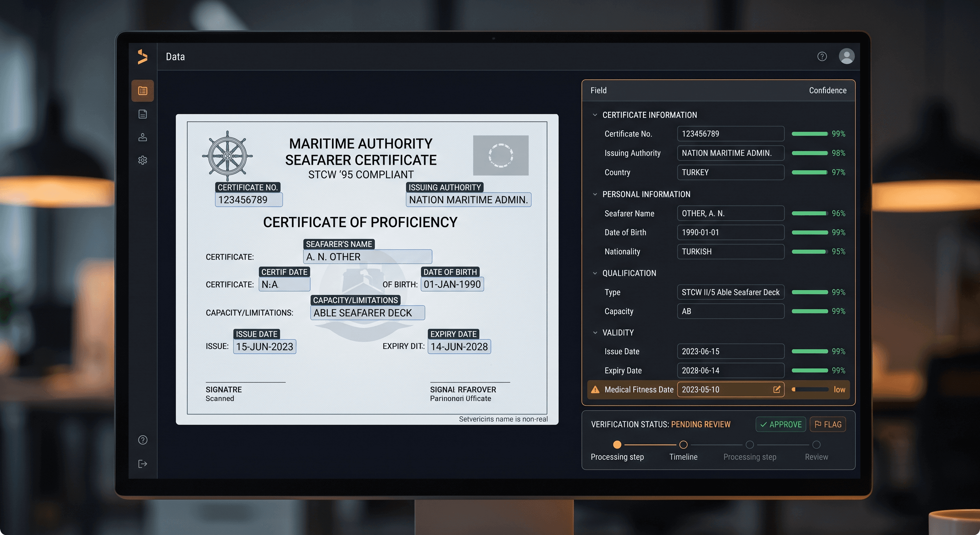This screenshot has width=980, height=535.
Task: Click the help question mark in header
Action: [x=822, y=56]
